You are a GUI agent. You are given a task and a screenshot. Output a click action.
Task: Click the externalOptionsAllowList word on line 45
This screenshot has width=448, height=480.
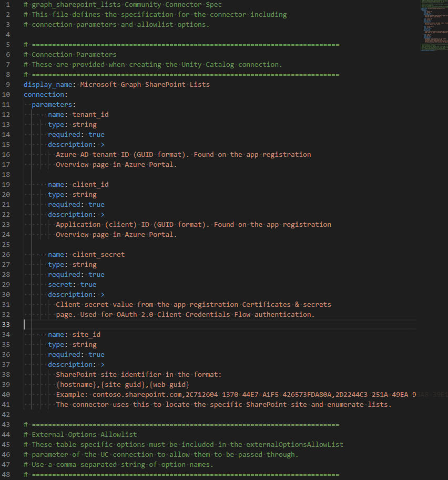tap(295, 445)
